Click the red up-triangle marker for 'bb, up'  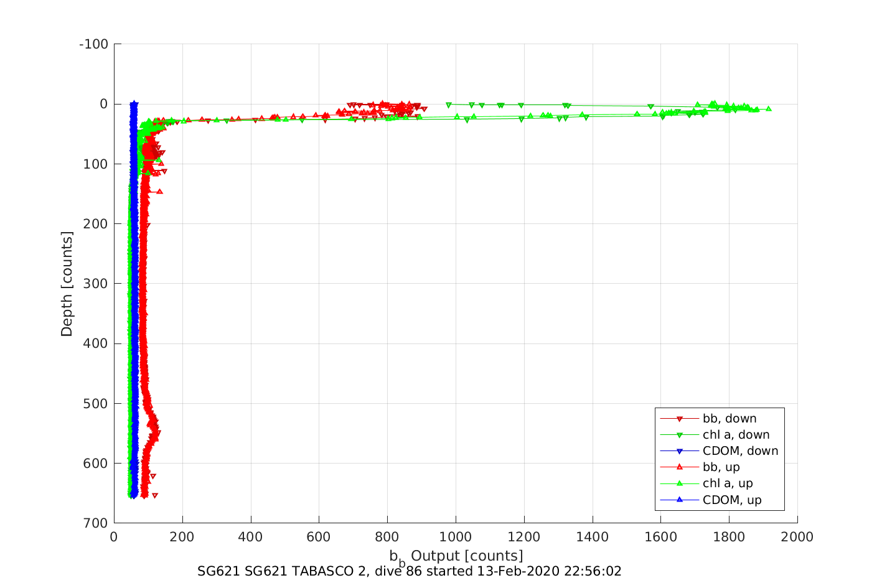pyautogui.click(x=680, y=467)
